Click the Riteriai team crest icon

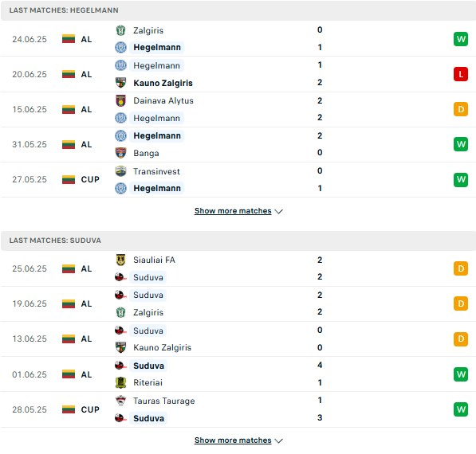point(121,383)
